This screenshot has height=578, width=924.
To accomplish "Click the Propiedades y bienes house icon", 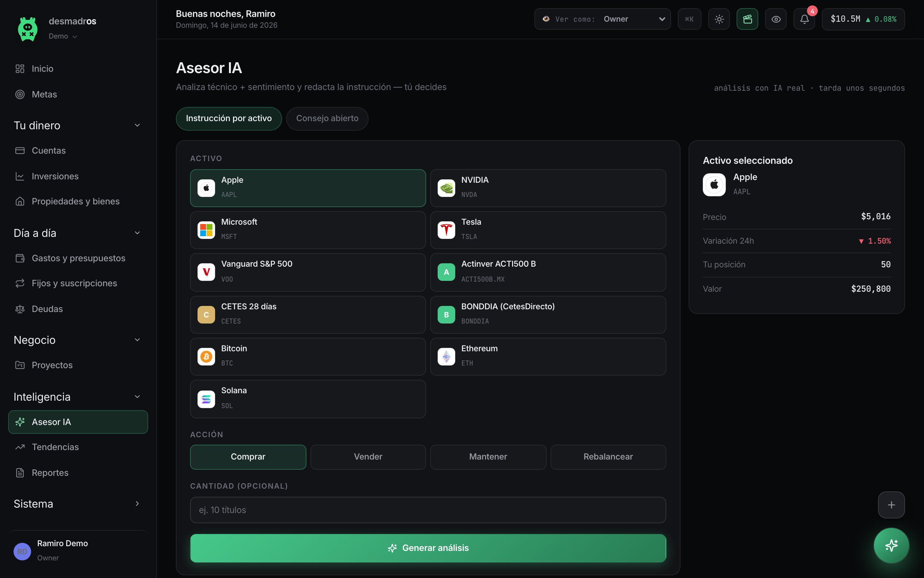I will (x=20, y=201).
